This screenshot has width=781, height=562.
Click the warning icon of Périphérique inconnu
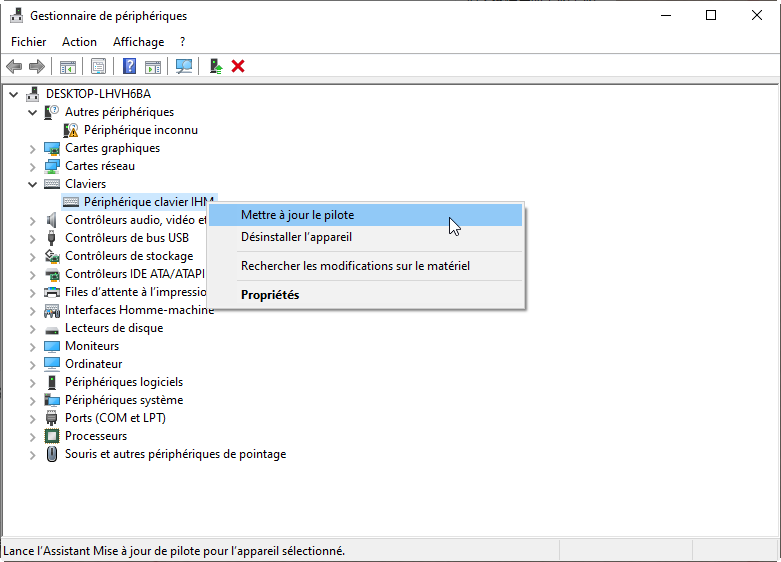[x=71, y=130]
